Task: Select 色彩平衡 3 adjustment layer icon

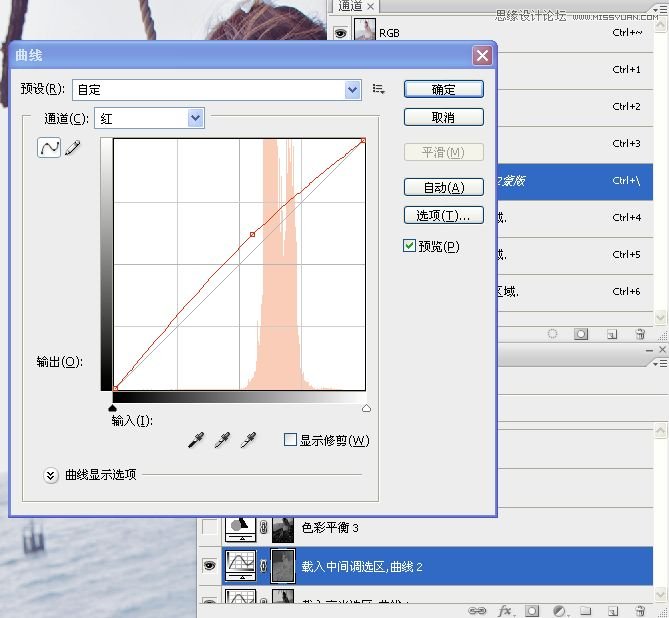Action: [241, 529]
